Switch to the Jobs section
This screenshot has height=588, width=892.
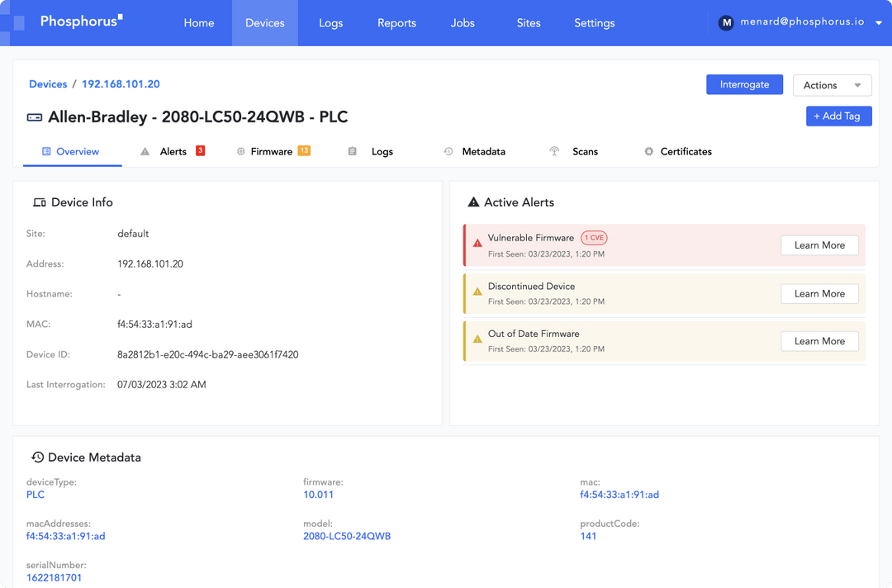click(463, 22)
